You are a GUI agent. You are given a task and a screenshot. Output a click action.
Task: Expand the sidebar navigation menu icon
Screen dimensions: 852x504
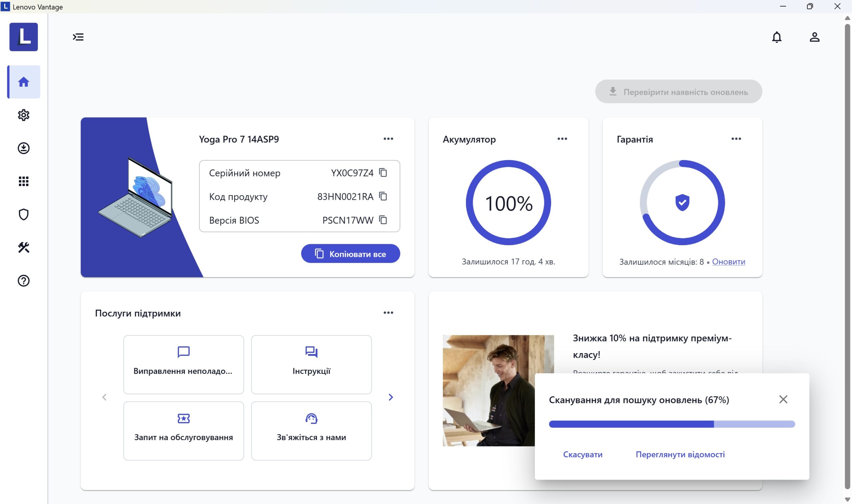[78, 37]
